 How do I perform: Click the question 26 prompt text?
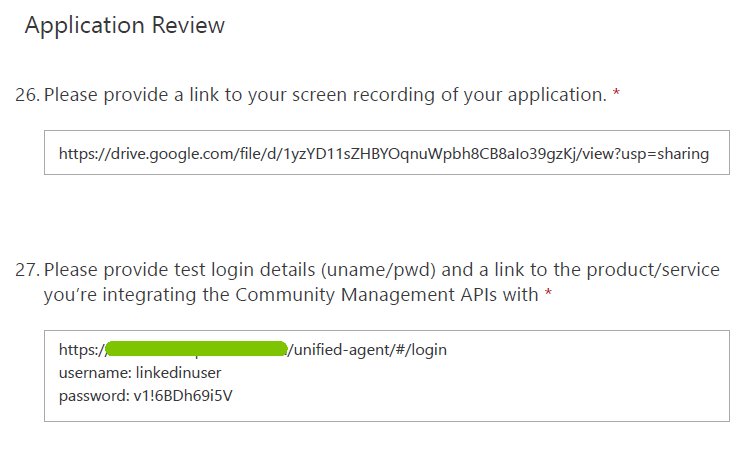(325, 95)
